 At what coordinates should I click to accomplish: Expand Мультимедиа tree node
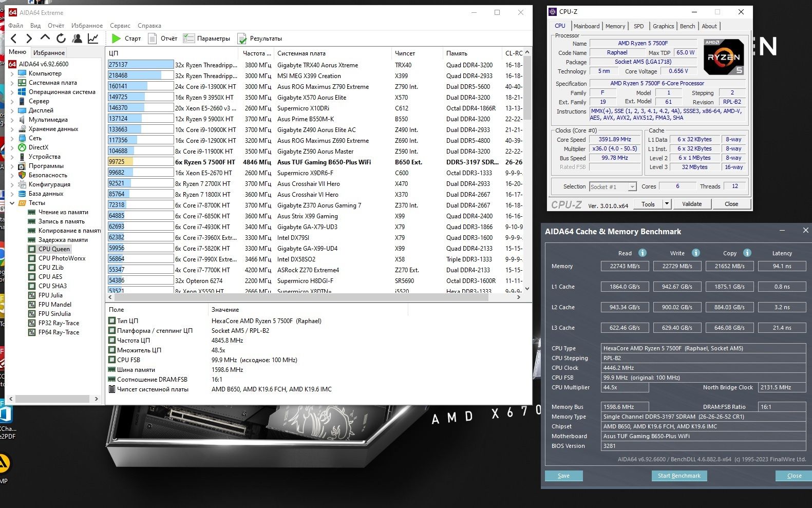12,120
